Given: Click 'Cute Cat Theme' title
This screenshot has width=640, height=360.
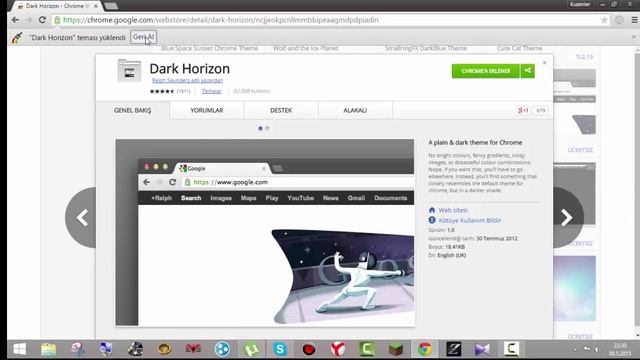Looking at the screenshot, I should pos(520,48).
